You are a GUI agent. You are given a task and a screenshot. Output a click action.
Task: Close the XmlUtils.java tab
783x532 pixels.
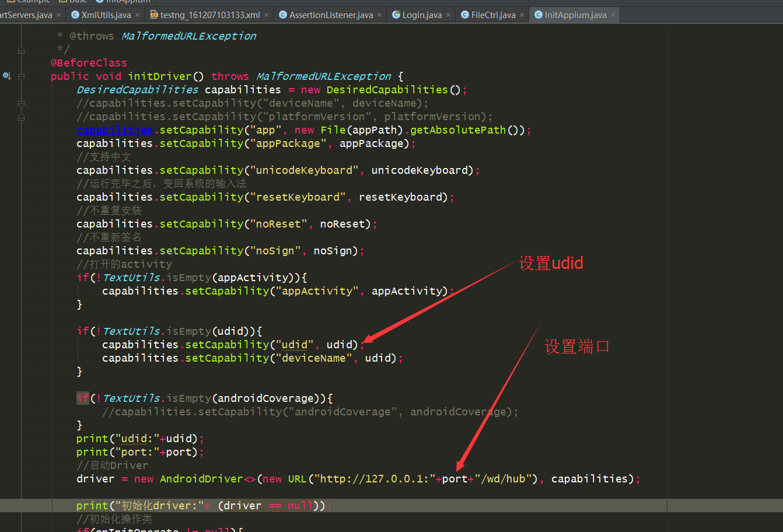point(138,15)
